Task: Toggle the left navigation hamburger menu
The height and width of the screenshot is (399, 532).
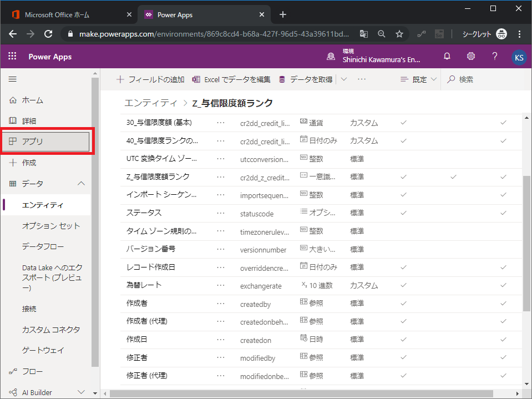Action: tap(13, 79)
